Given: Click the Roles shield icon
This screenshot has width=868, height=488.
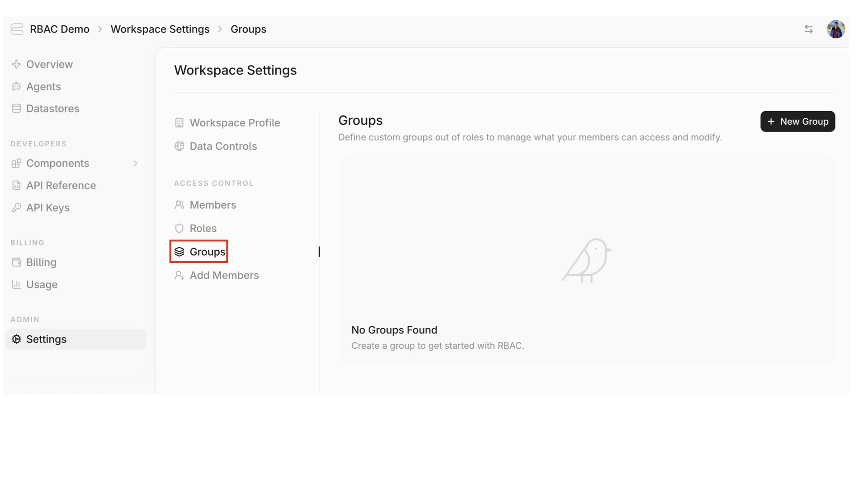Looking at the screenshot, I should (179, 228).
